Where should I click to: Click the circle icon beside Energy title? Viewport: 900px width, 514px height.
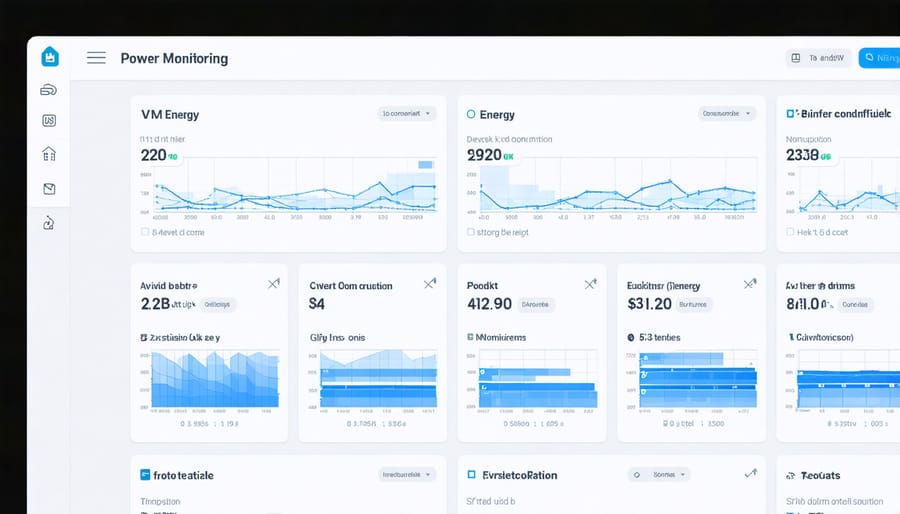click(x=471, y=114)
